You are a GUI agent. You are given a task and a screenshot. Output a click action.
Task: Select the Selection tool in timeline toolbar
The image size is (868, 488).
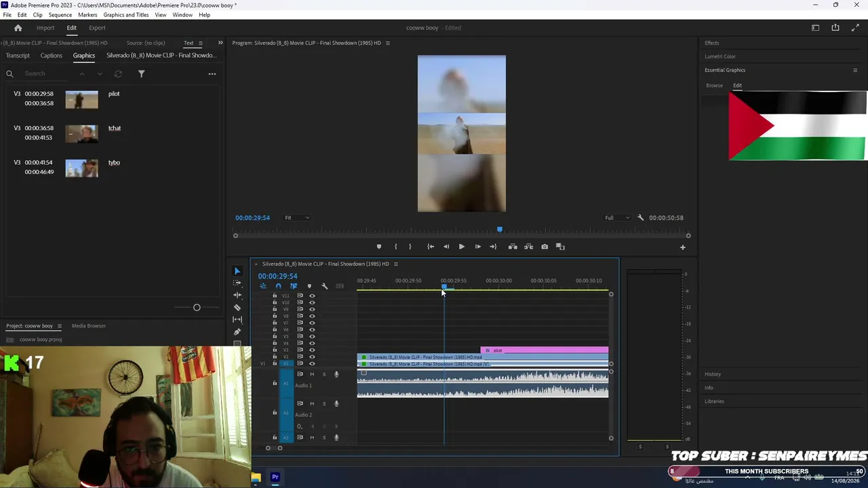[237, 271]
